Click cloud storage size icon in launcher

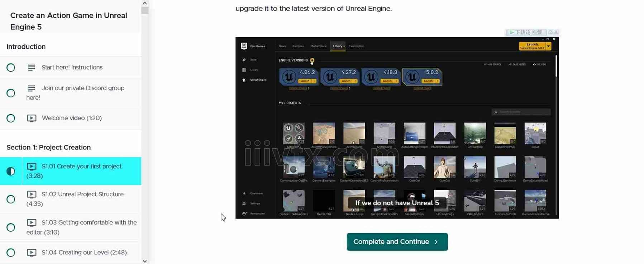coord(534,64)
